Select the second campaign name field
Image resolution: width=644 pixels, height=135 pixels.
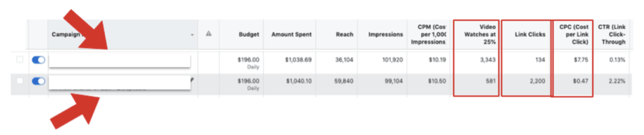120,82
